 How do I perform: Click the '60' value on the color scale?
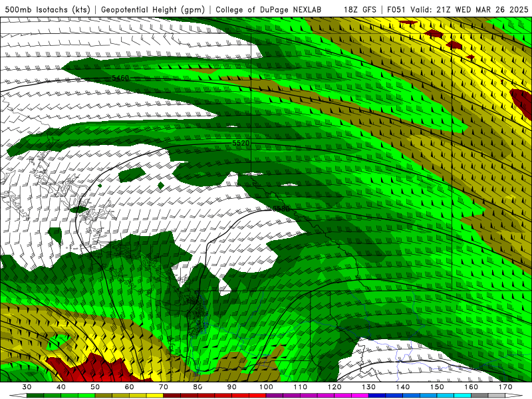click(129, 387)
